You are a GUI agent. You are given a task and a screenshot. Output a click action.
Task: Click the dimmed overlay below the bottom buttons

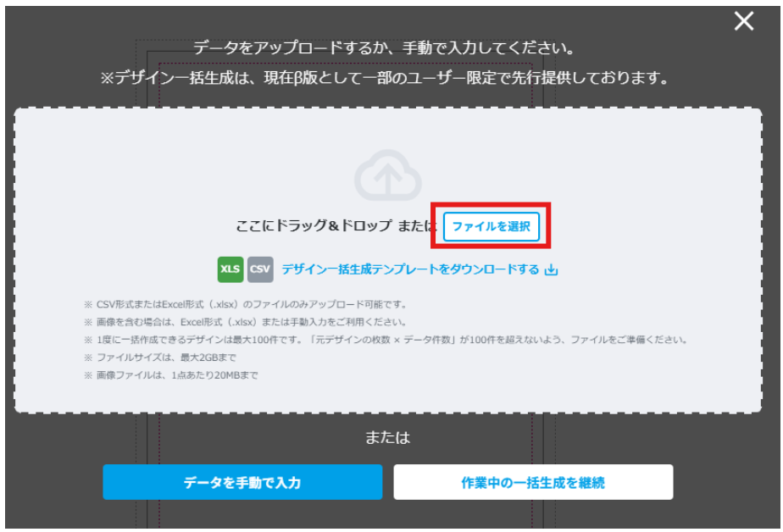pos(387,517)
